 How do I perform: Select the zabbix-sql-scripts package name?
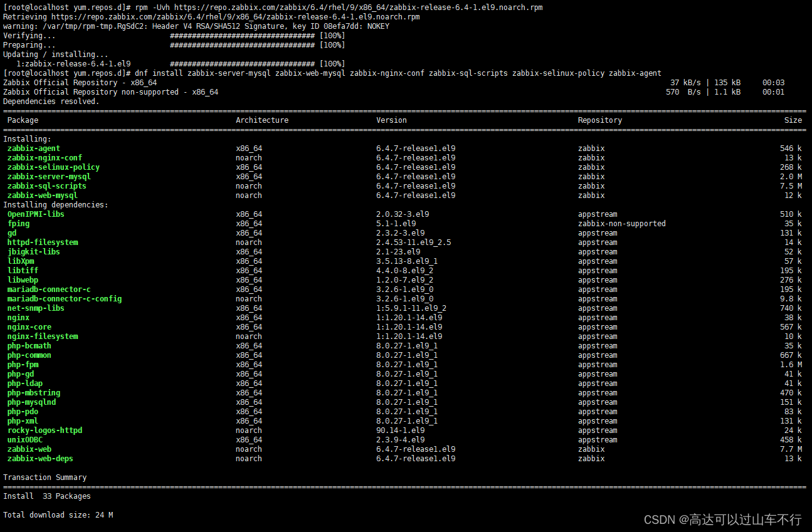pyautogui.click(x=47, y=186)
